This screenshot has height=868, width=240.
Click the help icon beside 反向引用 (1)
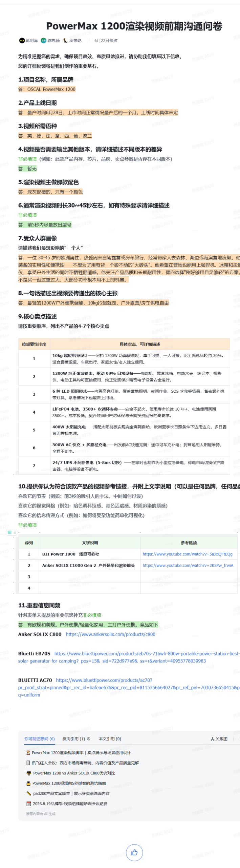coord(89,738)
